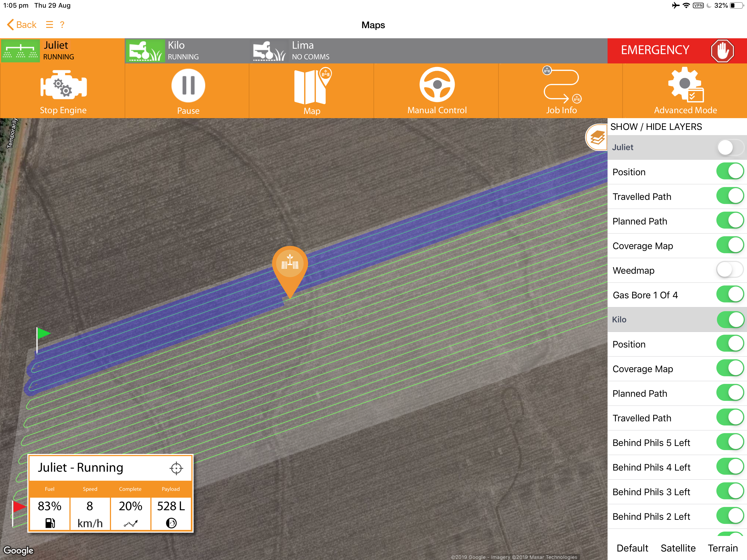Tap the Juliet - Running card title
747x560 pixels.
(x=80, y=468)
